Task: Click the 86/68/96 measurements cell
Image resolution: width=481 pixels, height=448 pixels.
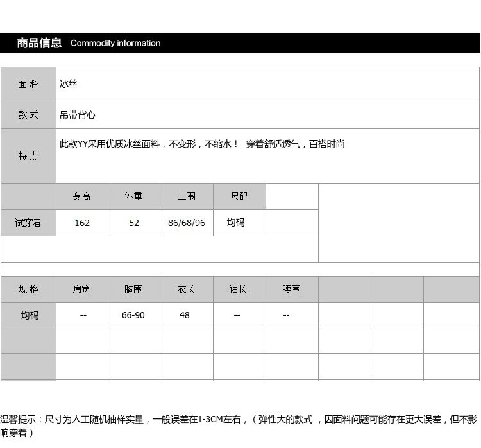Action: point(186,223)
